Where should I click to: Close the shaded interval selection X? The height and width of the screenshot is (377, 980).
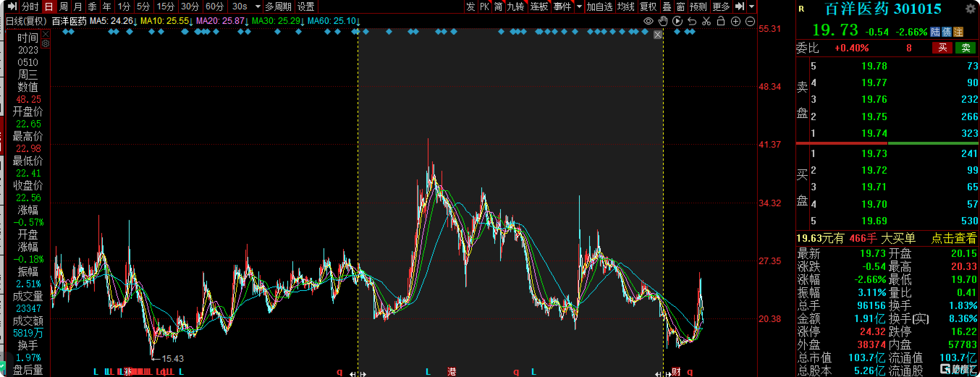coord(658,35)
